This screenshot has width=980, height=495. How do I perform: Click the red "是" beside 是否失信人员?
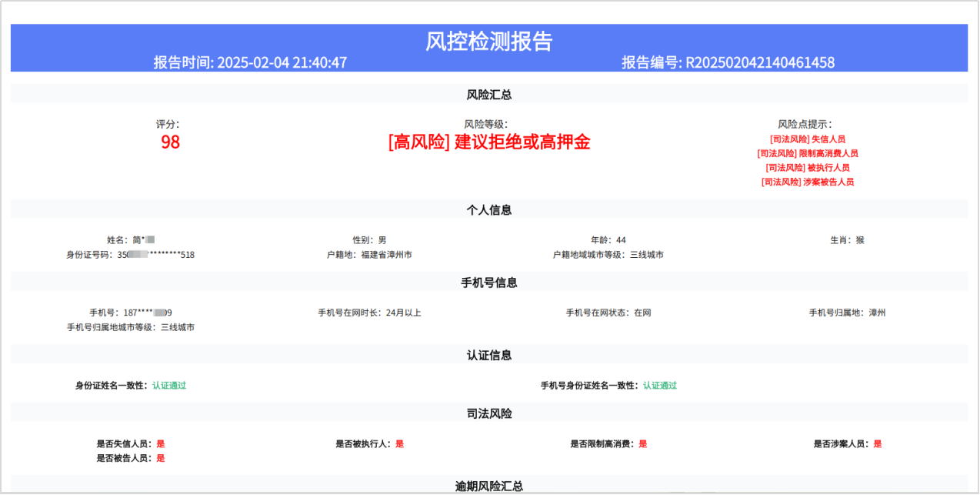coord(161,443)
